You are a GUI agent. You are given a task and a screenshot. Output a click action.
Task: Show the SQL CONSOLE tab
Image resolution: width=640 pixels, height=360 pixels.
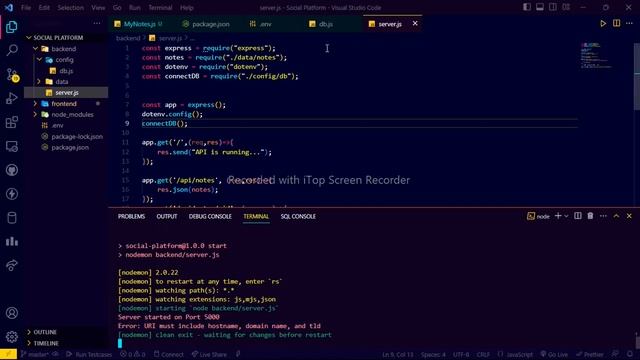click(x=298, y=216)
